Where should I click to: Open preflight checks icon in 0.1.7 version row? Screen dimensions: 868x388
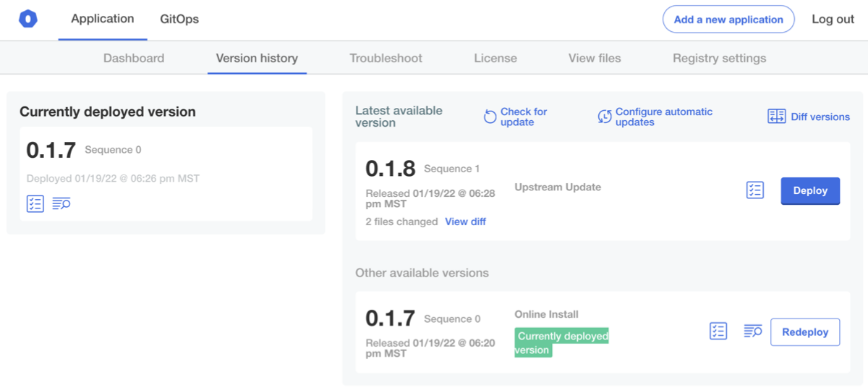click(x=718, y=332)
